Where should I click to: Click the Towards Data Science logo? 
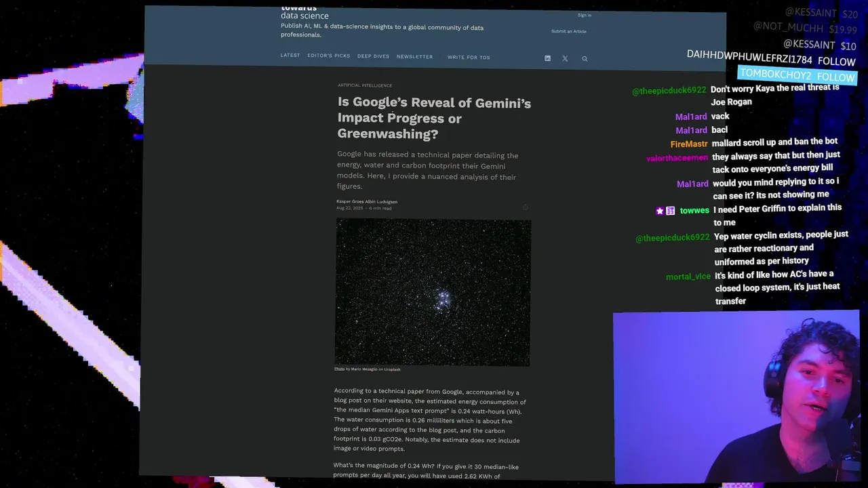point(304,12)
